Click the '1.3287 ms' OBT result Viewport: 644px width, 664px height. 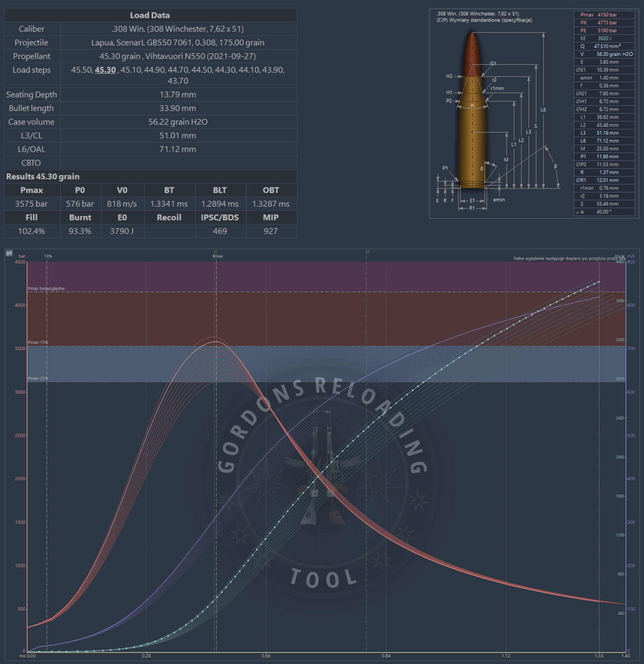[x=271, y=204]
